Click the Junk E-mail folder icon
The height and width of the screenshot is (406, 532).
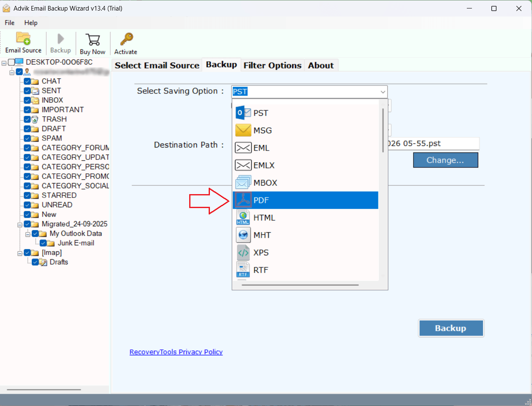coord(51,243)
